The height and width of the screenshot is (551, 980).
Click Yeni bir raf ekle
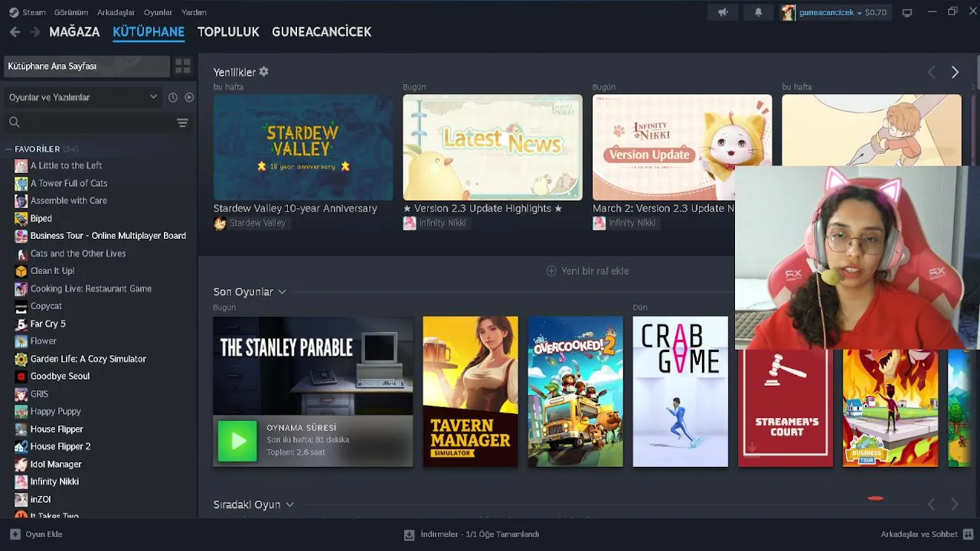(587, 271)
